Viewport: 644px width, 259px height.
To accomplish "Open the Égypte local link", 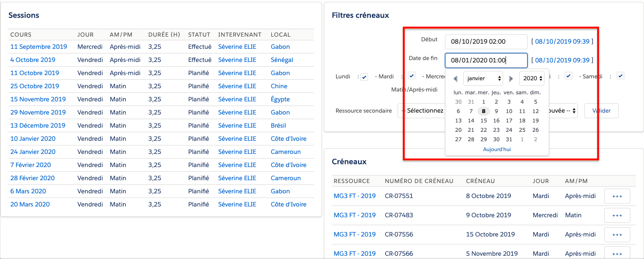I will click(x=280, y=99).
